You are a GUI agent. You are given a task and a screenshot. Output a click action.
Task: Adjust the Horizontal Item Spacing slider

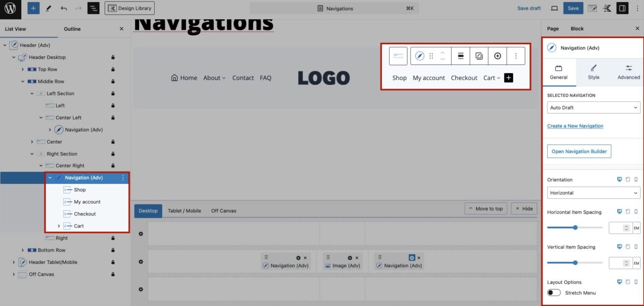click(574, 228)
